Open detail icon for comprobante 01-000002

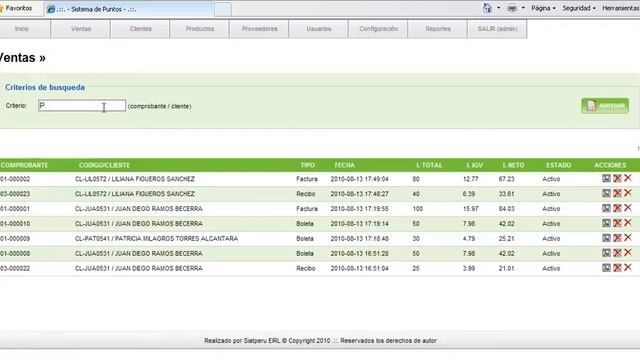tap(606, 178)
